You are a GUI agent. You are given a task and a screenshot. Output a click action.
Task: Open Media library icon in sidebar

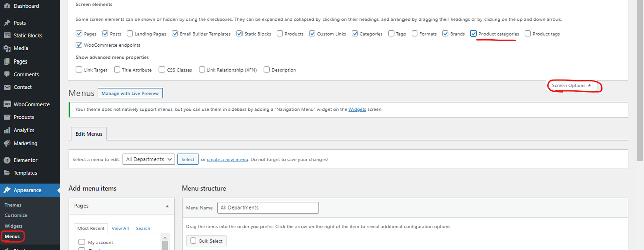point(7,48)
